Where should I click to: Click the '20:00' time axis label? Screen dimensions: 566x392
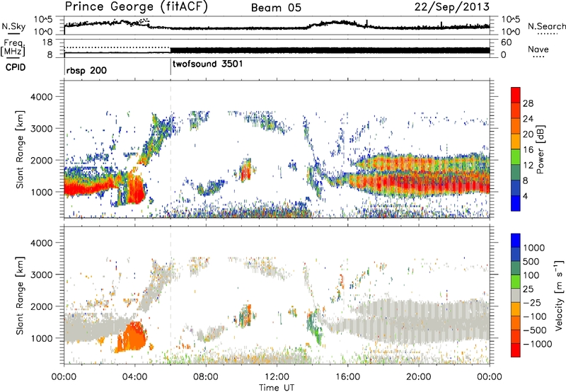tap(418, 377)
